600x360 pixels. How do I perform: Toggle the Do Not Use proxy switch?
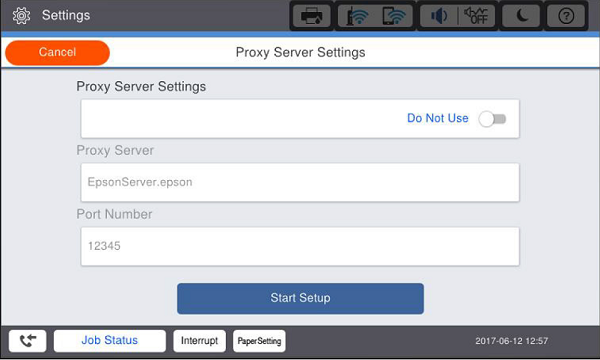[492, 119]
